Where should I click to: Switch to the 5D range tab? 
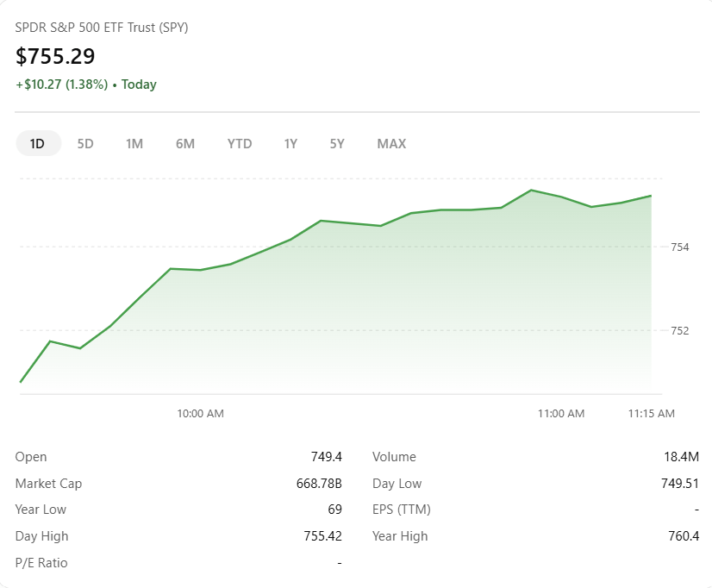tap(85, 143)
